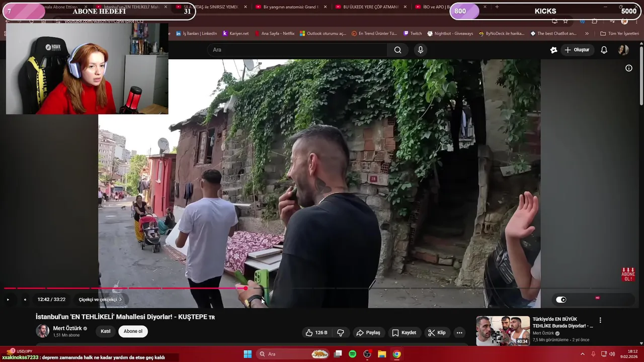This screenshot has height=362, width=644.
Task: Show video info card icon
Action: tap(629, 68)
